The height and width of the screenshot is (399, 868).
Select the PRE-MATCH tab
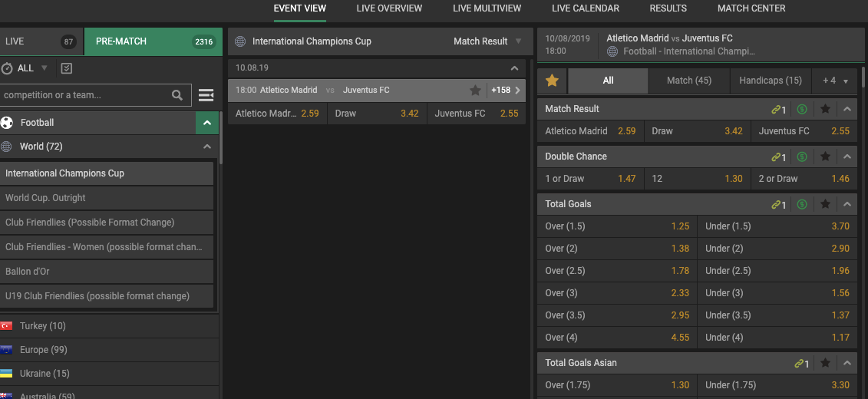tap(153, 41)
